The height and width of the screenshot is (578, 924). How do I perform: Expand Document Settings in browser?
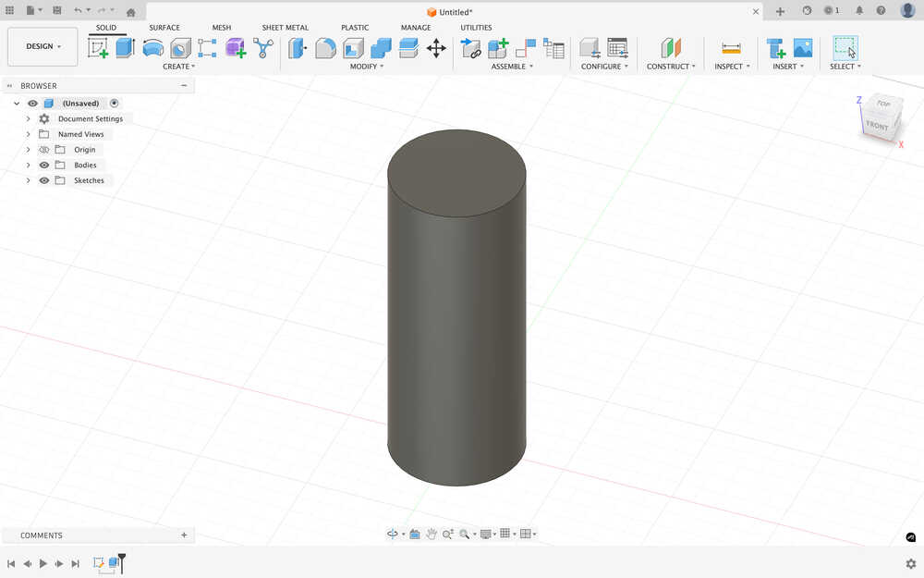[28, 118]
